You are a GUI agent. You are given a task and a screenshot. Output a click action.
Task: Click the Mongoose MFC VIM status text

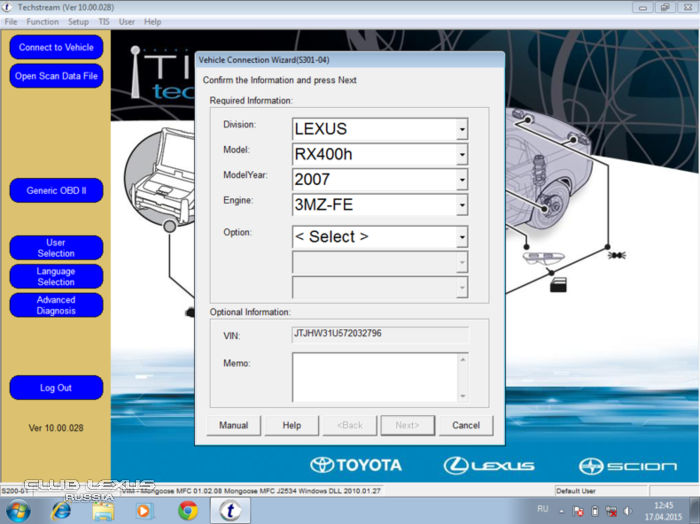tap(251, 491)
